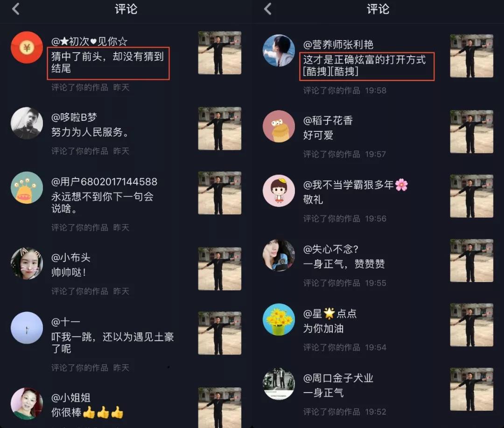Tap the left screen back arrow
Viewport: 504px width, 428px height.
pos(16,9)
